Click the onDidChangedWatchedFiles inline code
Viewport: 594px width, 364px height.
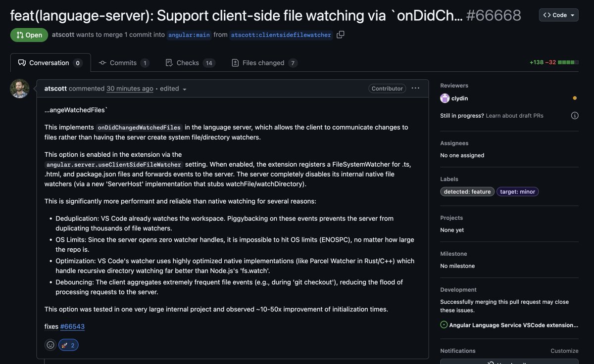[139, 128]
